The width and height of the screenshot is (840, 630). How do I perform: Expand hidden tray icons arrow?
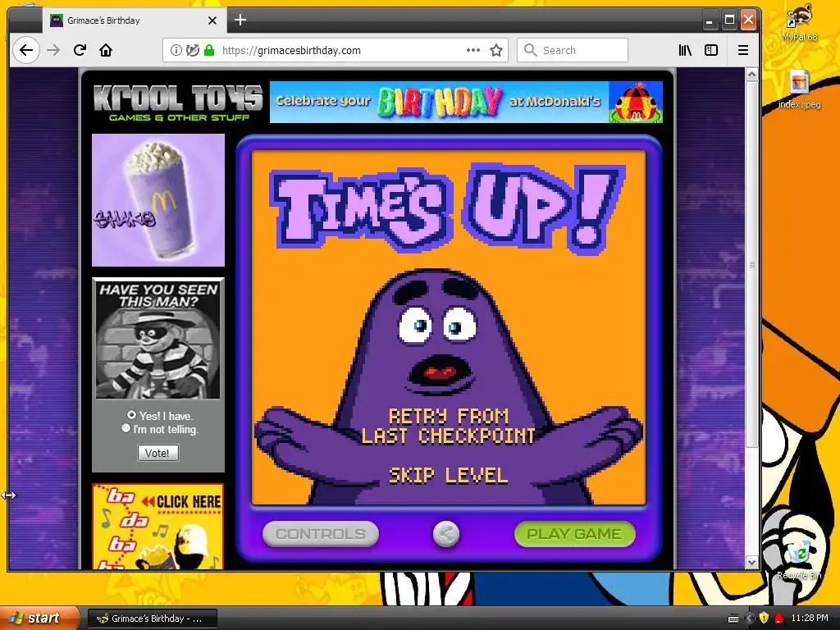pos(749,619)
